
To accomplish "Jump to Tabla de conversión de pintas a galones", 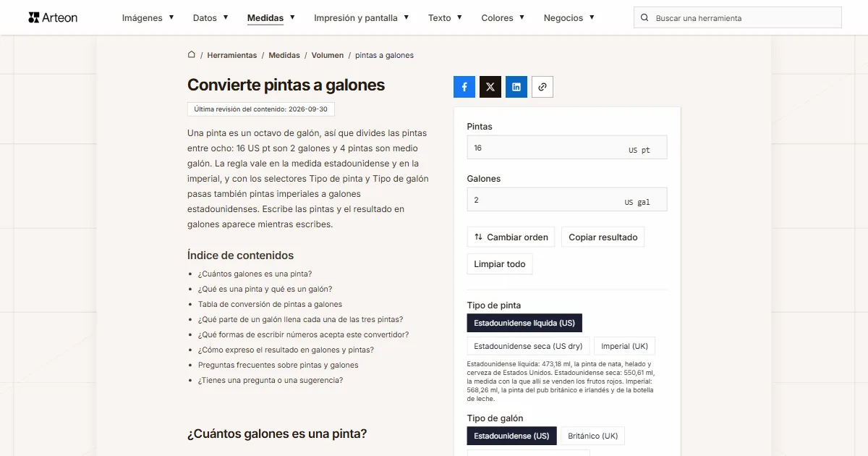I will click(270, 304).
